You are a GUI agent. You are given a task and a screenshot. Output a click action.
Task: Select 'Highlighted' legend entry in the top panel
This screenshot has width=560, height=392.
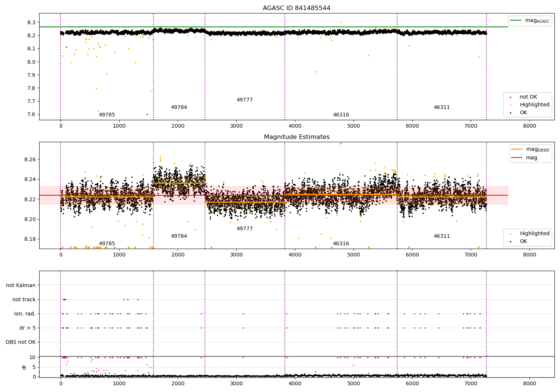[535, 105]
